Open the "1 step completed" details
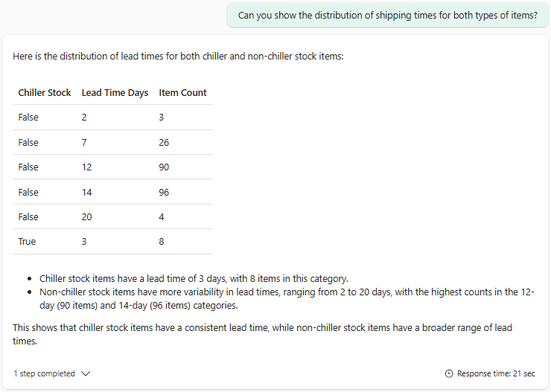The image size is (551, 392). point(44,373)
